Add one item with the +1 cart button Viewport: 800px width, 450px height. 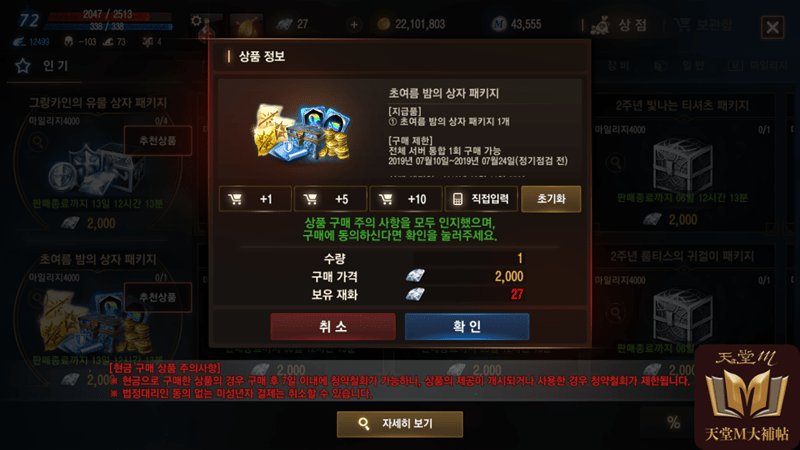(255, 199)
